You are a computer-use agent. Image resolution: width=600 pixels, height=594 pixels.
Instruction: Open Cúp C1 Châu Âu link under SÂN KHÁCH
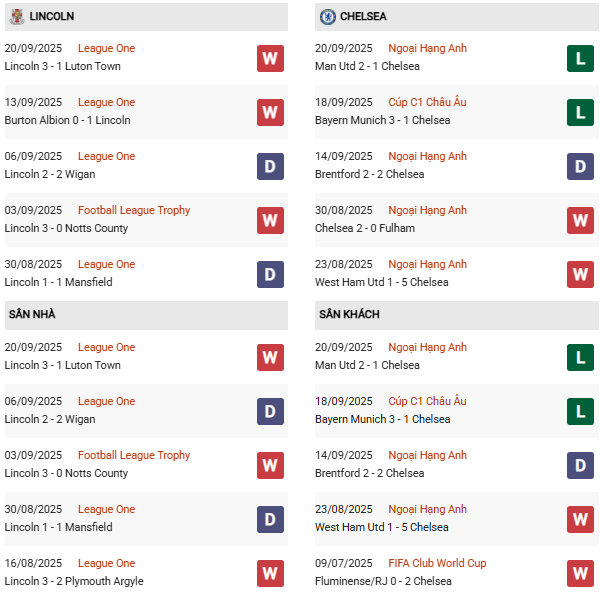point(427,401)
